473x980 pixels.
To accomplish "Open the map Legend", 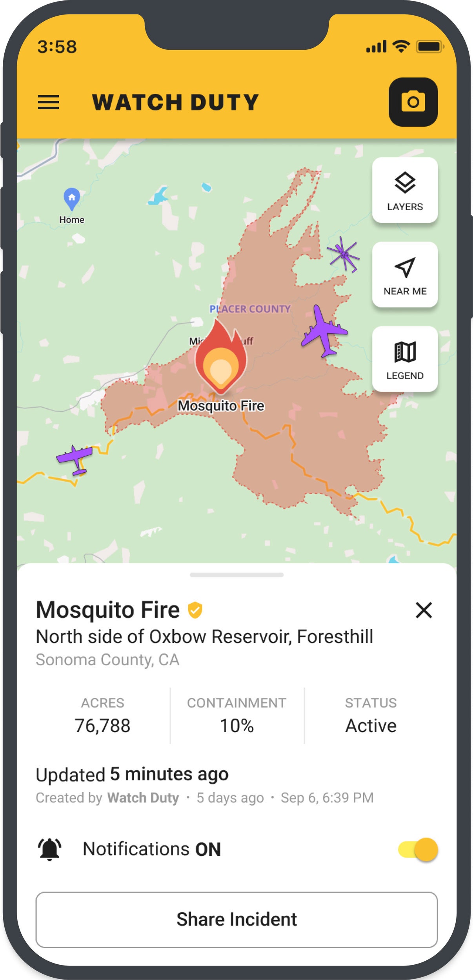I will pyautogui.click(x=405, y=359).
